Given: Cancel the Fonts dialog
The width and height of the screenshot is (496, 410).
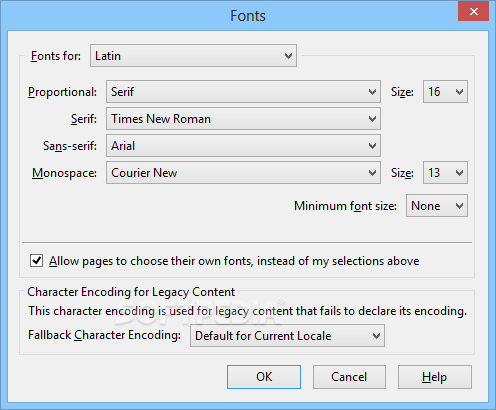Looking at the screenshot, I should pos(349,377).
